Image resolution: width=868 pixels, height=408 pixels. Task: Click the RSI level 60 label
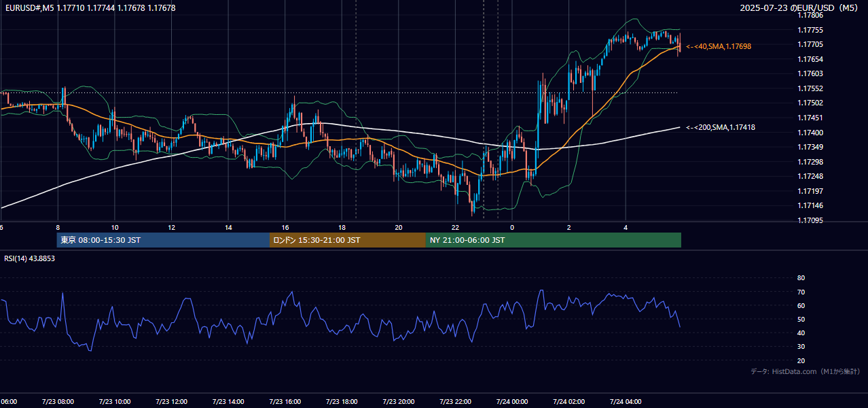801,305
